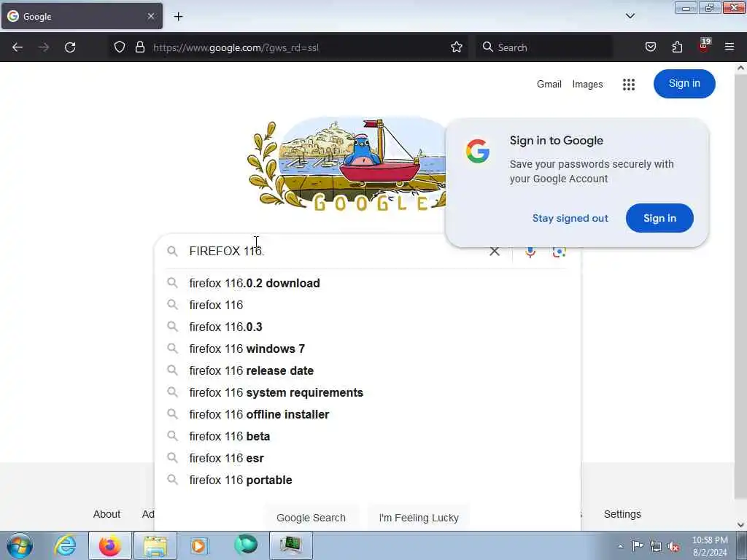The height and width of the screenshot is (560, 747).
Task: Show site security info via the padlock icon
Action: [x=139, y=47]
